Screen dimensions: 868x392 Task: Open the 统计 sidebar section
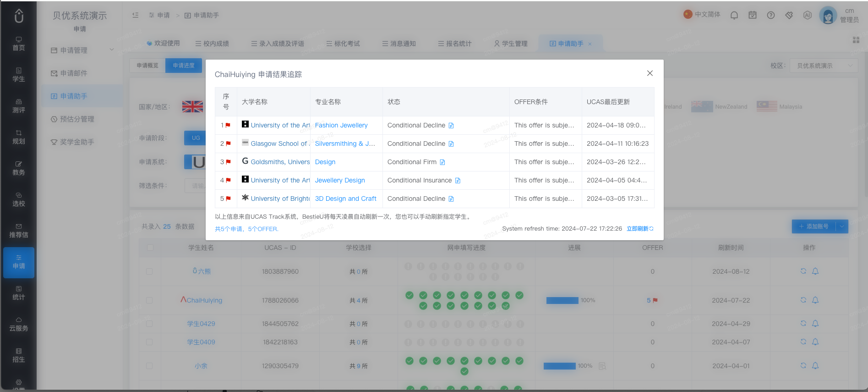click(x=19, y=293)
